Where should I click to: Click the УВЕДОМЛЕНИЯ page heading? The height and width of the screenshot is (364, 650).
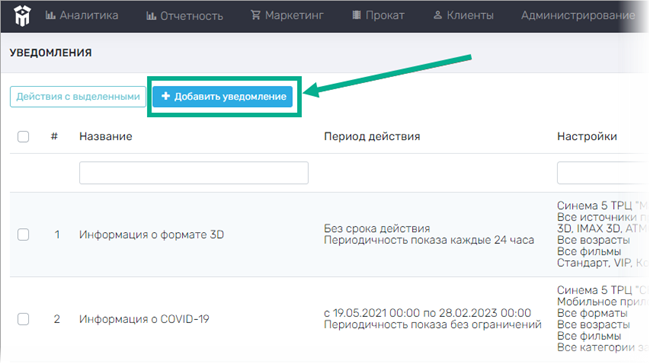(51, 53)
